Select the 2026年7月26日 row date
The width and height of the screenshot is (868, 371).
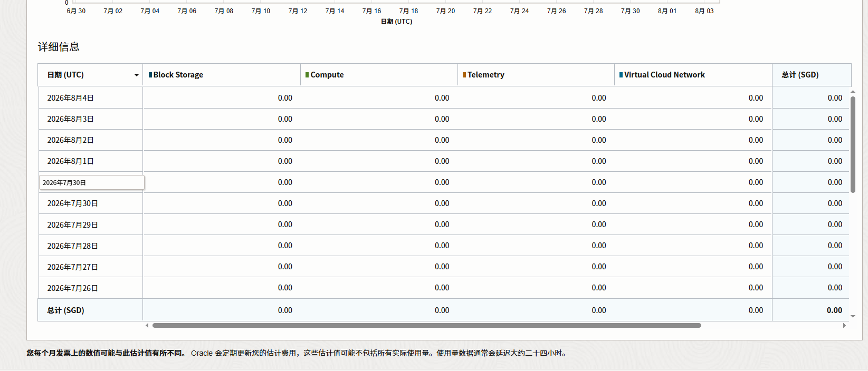(x=73, y=288)
